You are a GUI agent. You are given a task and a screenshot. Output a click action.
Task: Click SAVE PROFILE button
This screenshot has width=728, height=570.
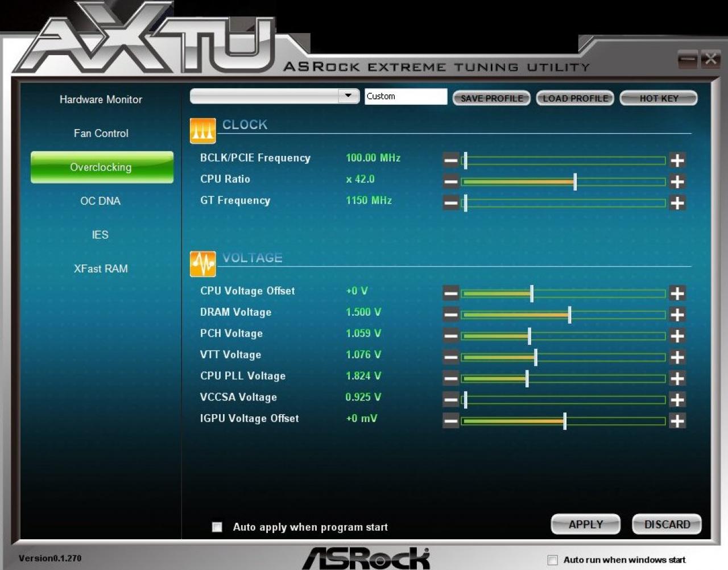(491, 98)
